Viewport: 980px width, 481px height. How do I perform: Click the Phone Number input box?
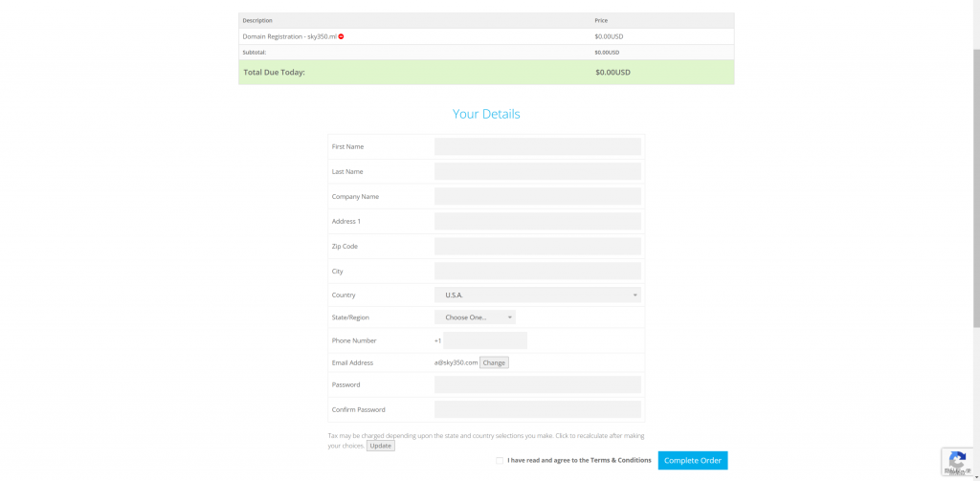(x=484, y=340)
